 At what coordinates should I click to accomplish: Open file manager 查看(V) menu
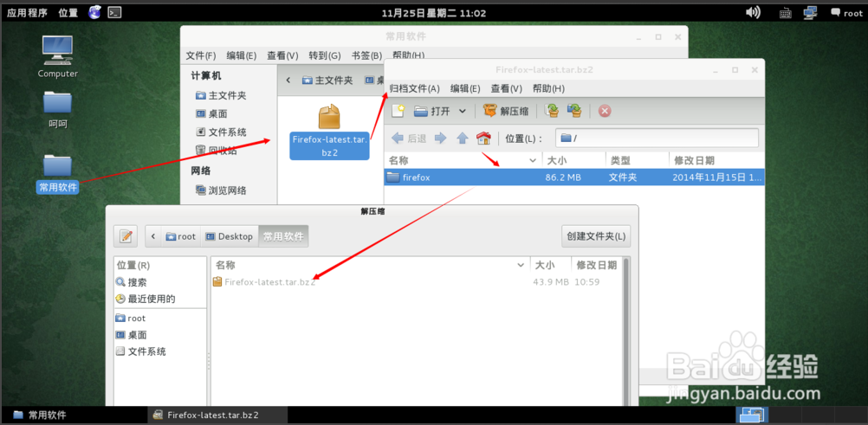click(282, 55)
